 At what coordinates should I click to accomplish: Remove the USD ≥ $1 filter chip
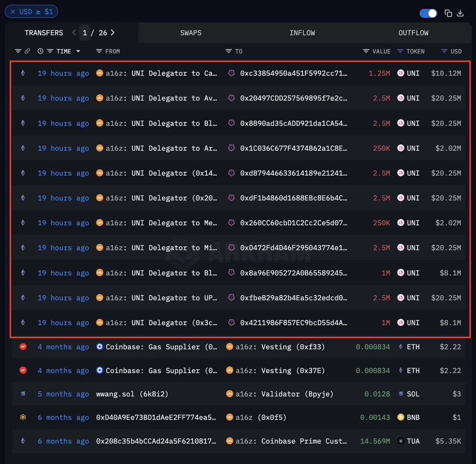(x=13, y=12)
